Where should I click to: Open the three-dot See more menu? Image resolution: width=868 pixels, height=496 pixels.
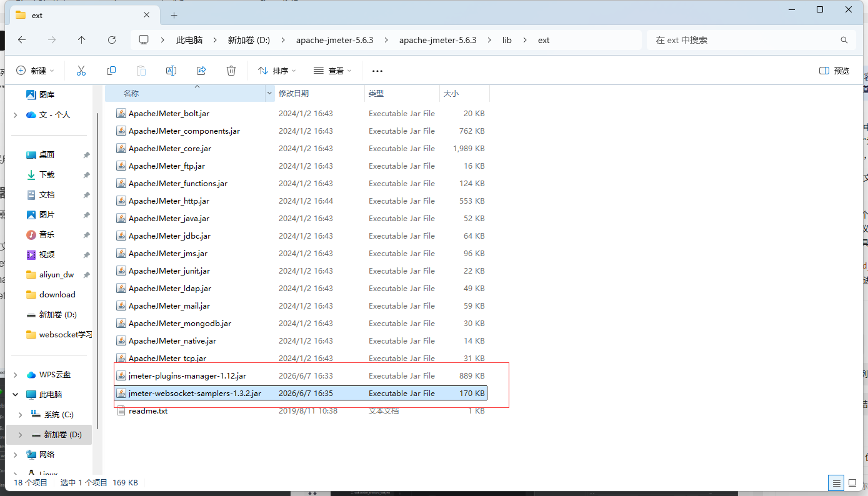point(377,71)
